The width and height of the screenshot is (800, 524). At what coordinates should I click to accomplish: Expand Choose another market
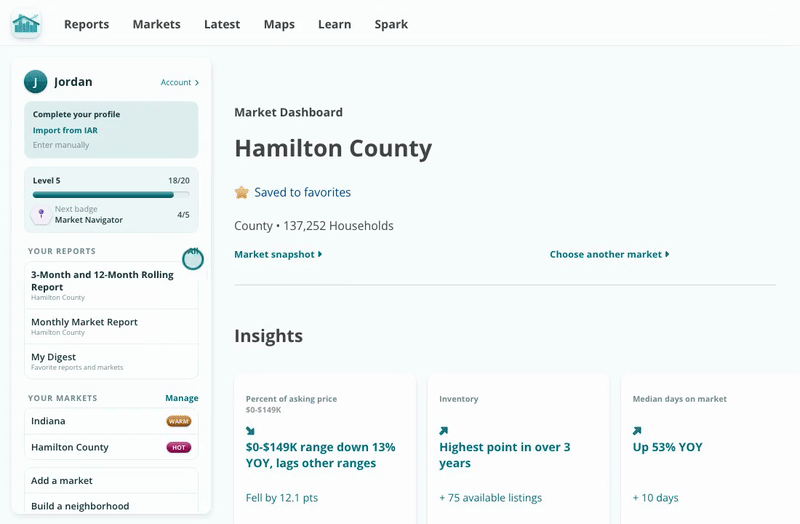[x=609, y=254]
